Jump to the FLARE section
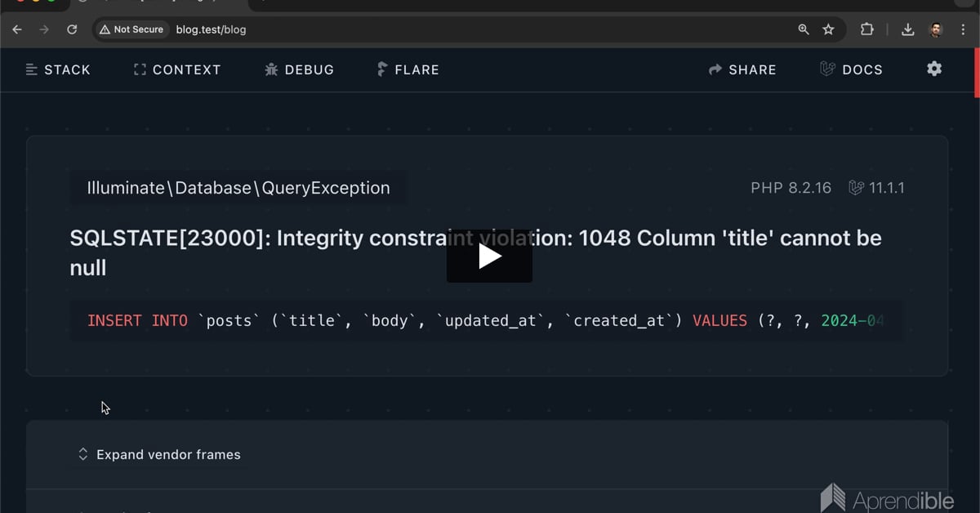The height and width of the screenshot is (513, 980). [x=408, y=69]
